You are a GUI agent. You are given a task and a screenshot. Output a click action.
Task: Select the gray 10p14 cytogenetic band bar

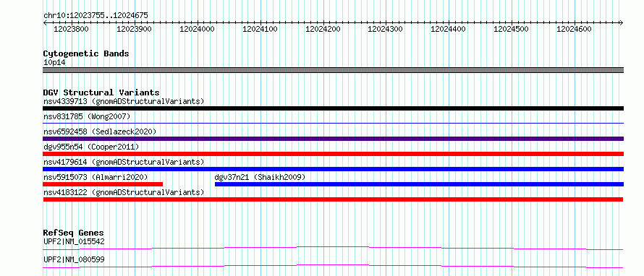[x=333, y=70]
